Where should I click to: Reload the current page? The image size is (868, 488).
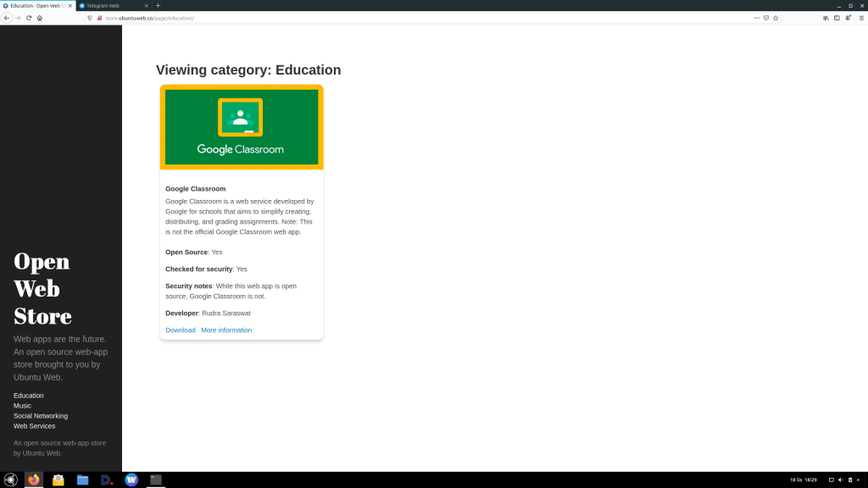pos(29,18)
